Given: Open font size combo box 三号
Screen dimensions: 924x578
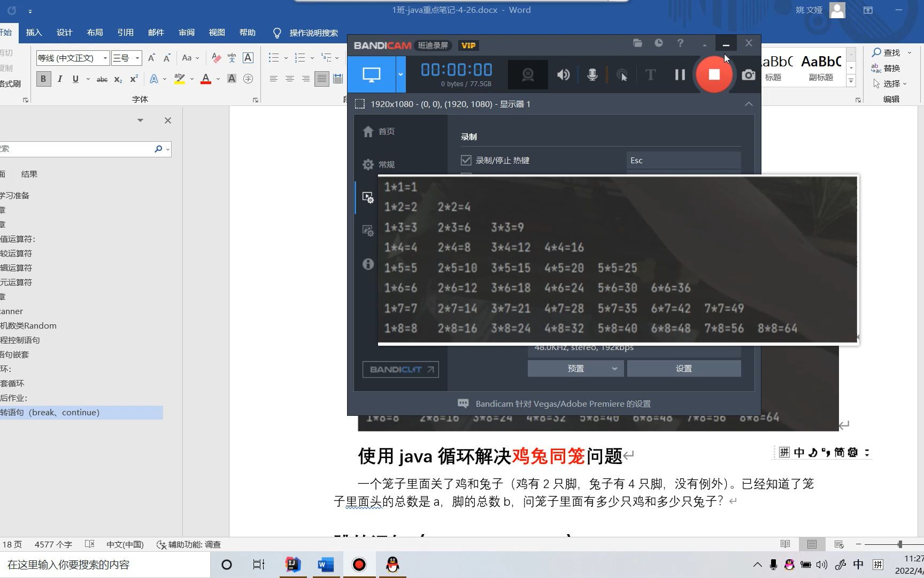Looking at the screenshot, I should pos(126,58).
